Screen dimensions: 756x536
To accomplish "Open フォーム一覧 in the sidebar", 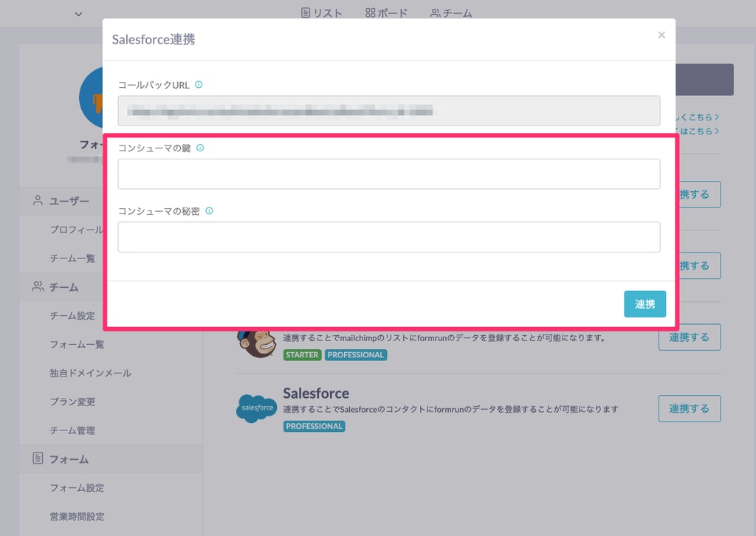I will [77, 344].
